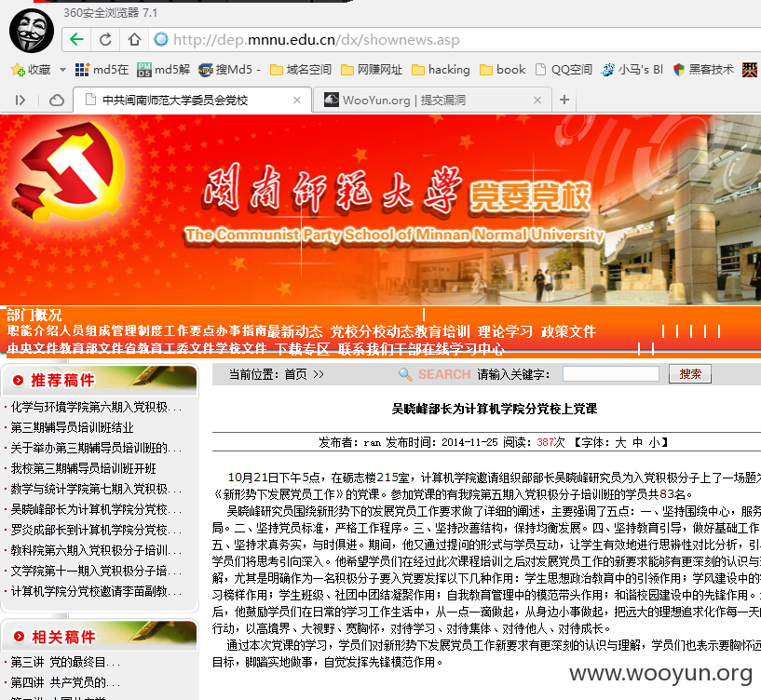Image resolution: width=761 pixels, height=700 pixels.
Task: Expand the 收藏 favorites dropdown arrow
Action: [62, 70]
